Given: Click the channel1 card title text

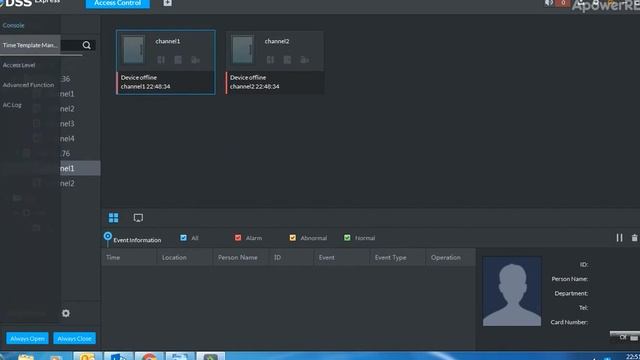Looking at the screenshot, I should click(168, 41).
